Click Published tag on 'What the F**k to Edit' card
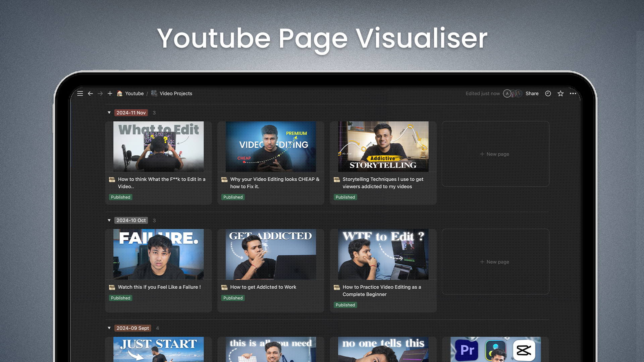This screenshot has width=644, height=362. click(x=120, y=197)
